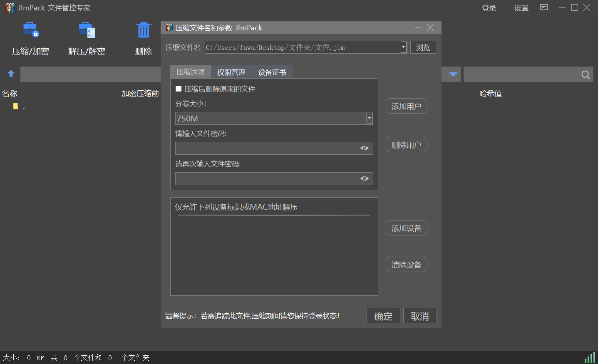The height and width of the screenshot is (364, 598).
Task: Switch to the 设备证书 tab
Action: click(x=272, y=72)
